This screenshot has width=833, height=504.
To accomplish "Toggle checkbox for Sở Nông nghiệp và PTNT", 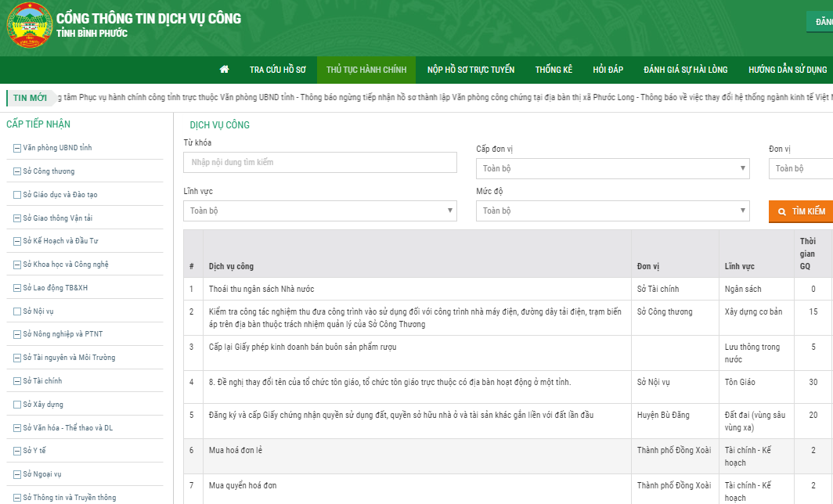I will 17,335.
